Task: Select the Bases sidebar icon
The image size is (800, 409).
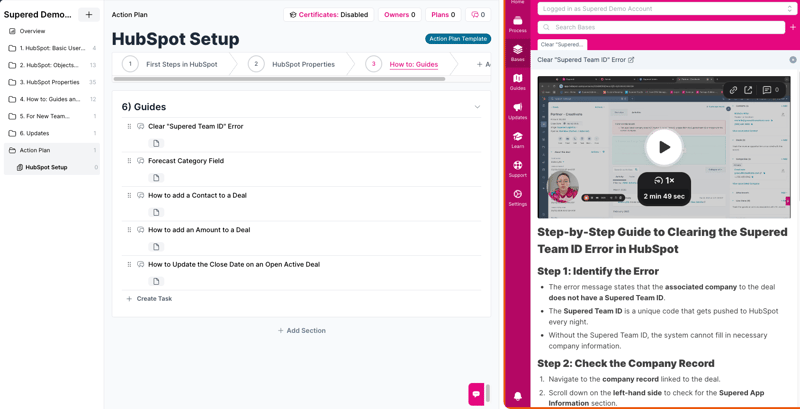Action: [517, 53]
